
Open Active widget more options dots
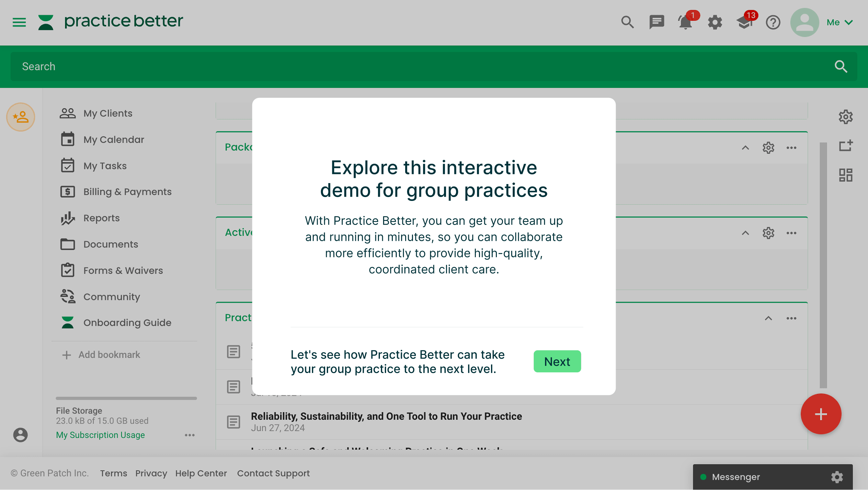point(791,233)
